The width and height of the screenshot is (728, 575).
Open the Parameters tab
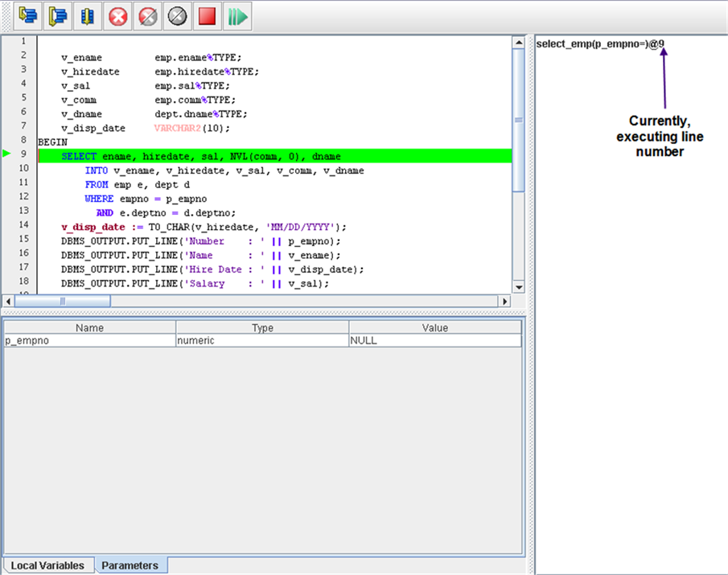130,565
